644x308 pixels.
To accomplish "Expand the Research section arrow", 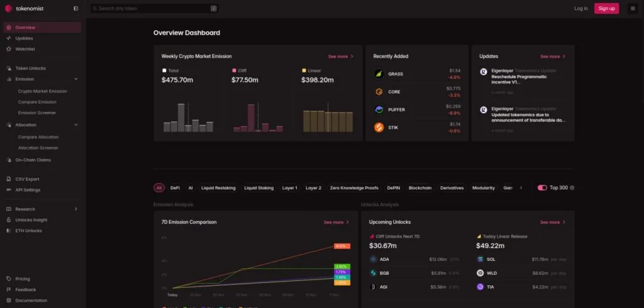I will [x=75, y=209].
